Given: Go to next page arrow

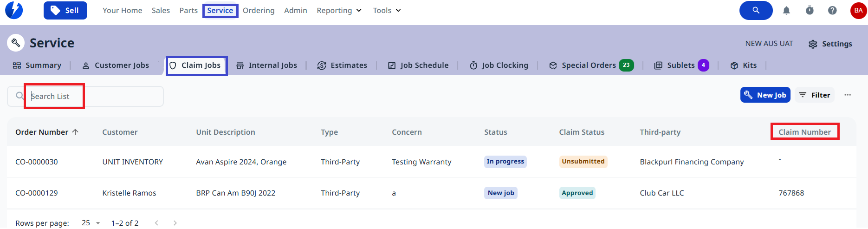Looking at the screenshot, I should tap(175, 223).
